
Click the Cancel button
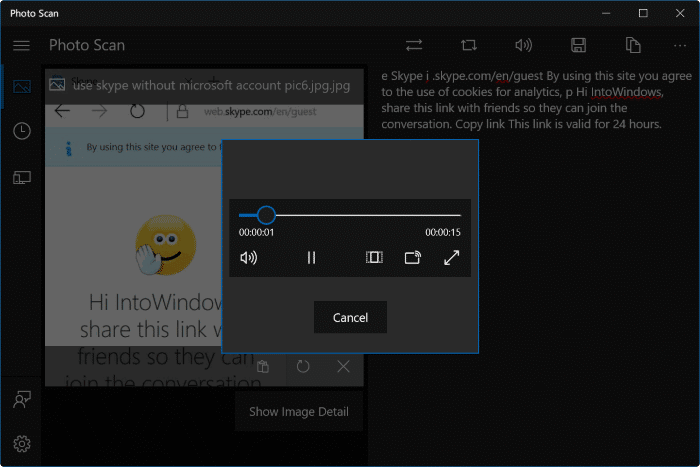tap(350, 317)
